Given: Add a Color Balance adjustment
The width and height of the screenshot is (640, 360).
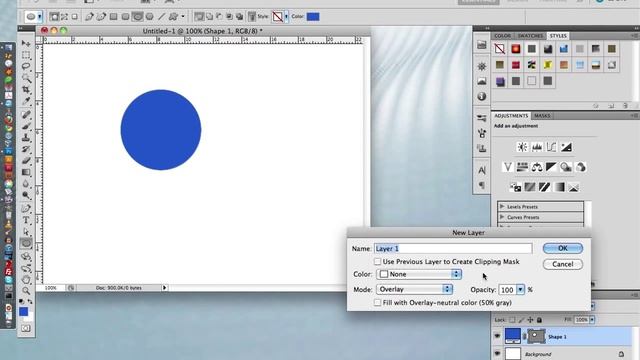Looking at the screenshot, I should (537, 167).
